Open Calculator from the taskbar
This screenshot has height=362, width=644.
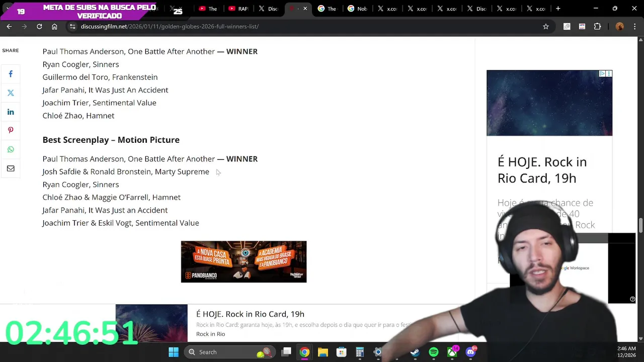click(360, 352)
